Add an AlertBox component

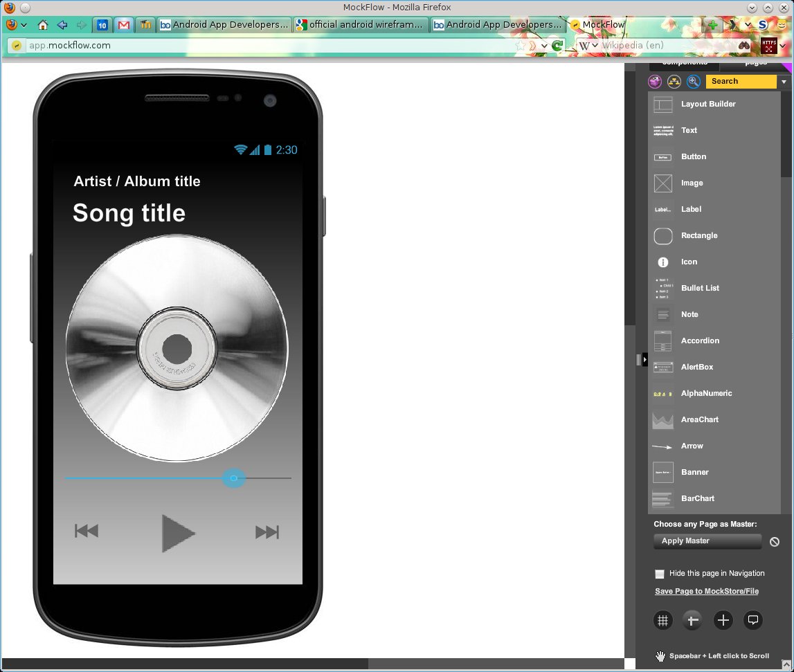coord(697,367)
